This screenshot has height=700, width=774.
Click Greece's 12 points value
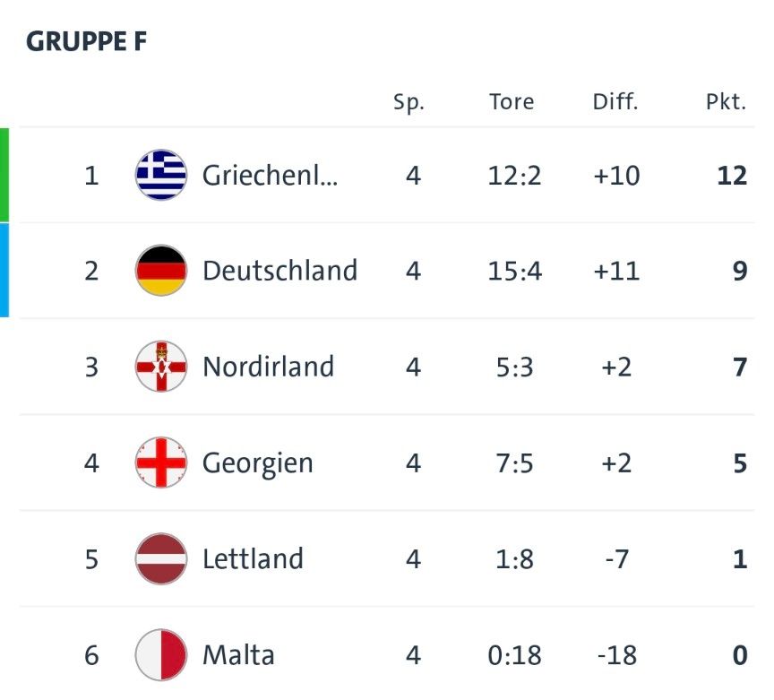pyautogui.click(x=731, y=175)
